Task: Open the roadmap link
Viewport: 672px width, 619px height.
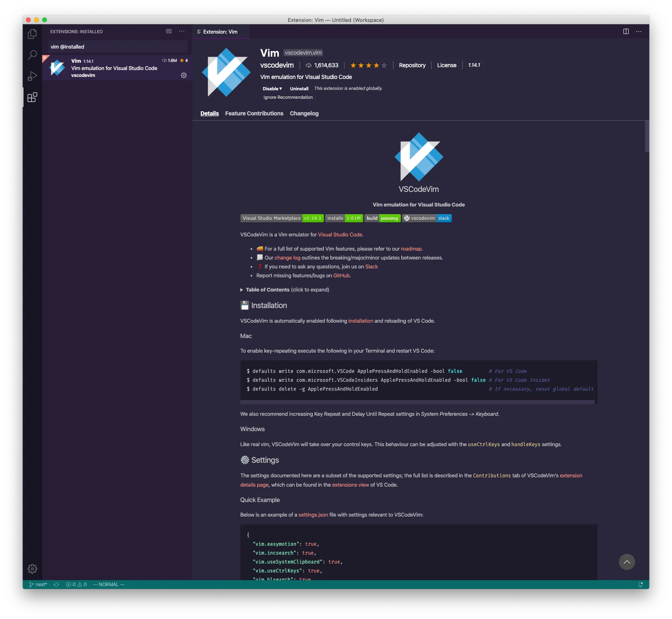Action: (x=411, y=249)
